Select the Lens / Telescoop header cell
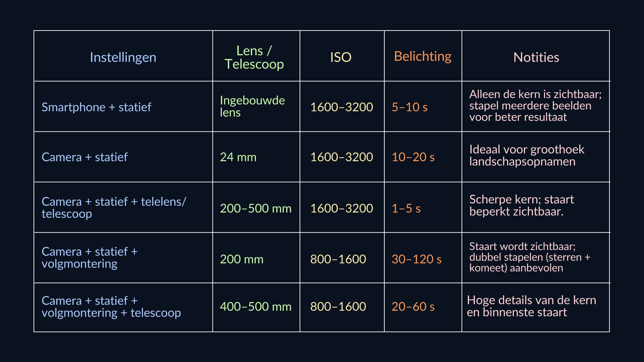The image size is (644, 362). (254, 57)
